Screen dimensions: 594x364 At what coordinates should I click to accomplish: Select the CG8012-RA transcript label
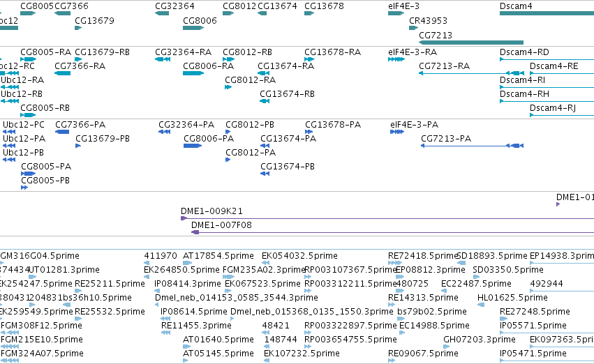(x=251, y=79)
